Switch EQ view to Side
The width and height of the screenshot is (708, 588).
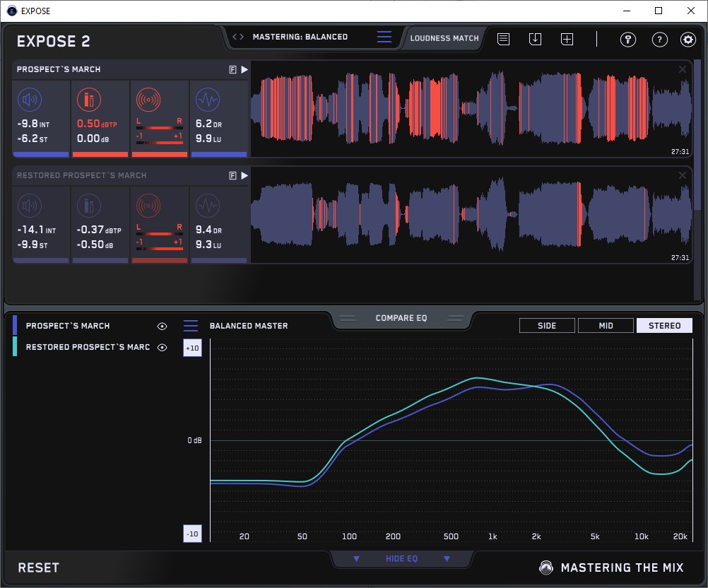[x=547, y=326]
